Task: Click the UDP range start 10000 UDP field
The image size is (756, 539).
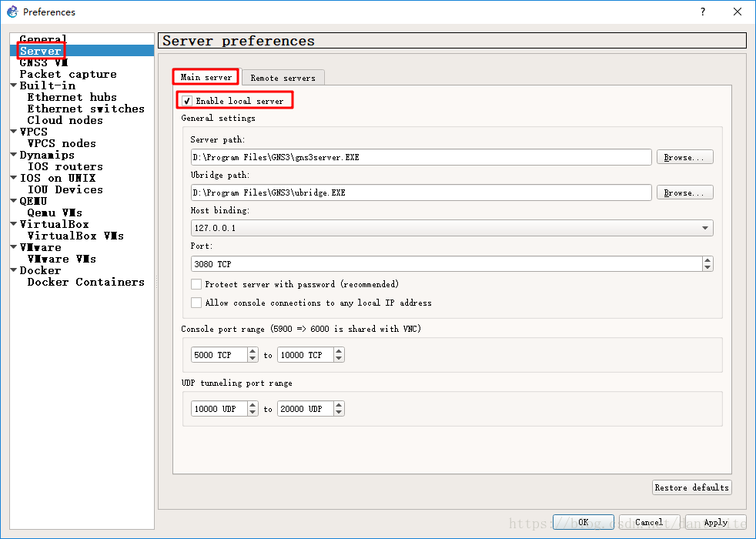Action: (219, 409)
